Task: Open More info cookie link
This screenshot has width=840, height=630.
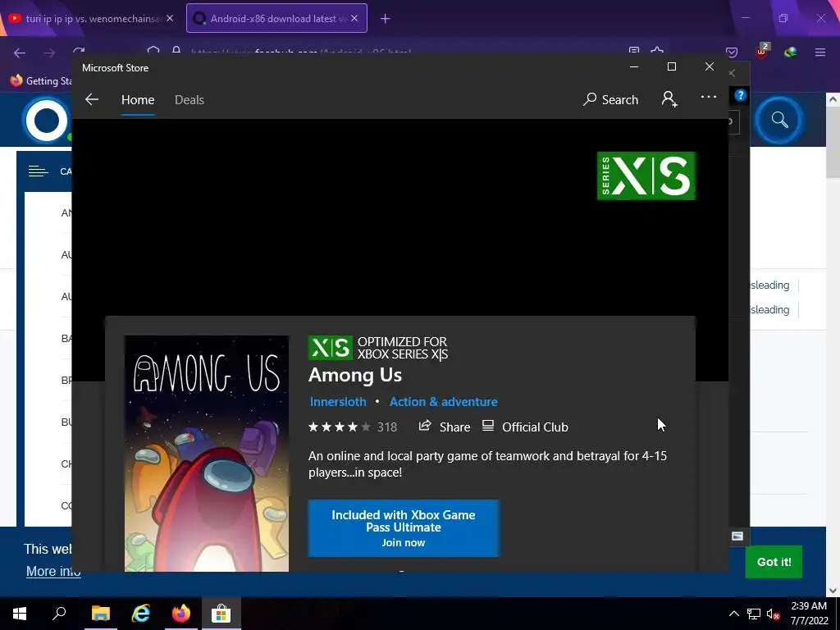Action: point(53,571)
